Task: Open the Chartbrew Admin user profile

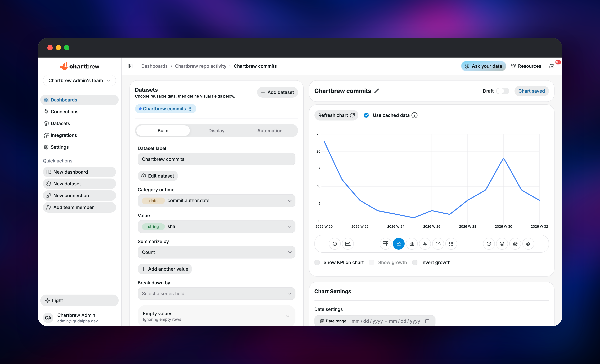Action: [x=79, y=318]
